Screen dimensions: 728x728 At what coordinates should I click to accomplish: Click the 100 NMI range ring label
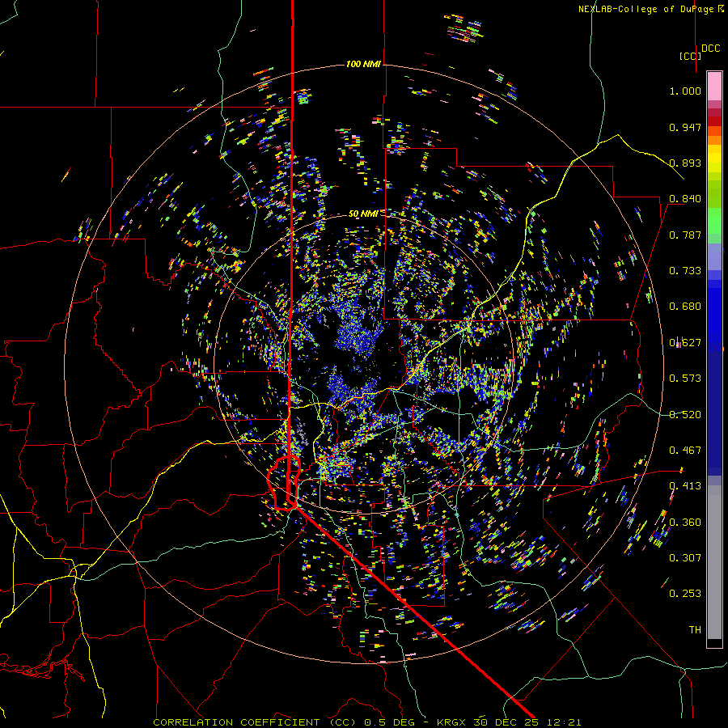[x=363, y=64]
